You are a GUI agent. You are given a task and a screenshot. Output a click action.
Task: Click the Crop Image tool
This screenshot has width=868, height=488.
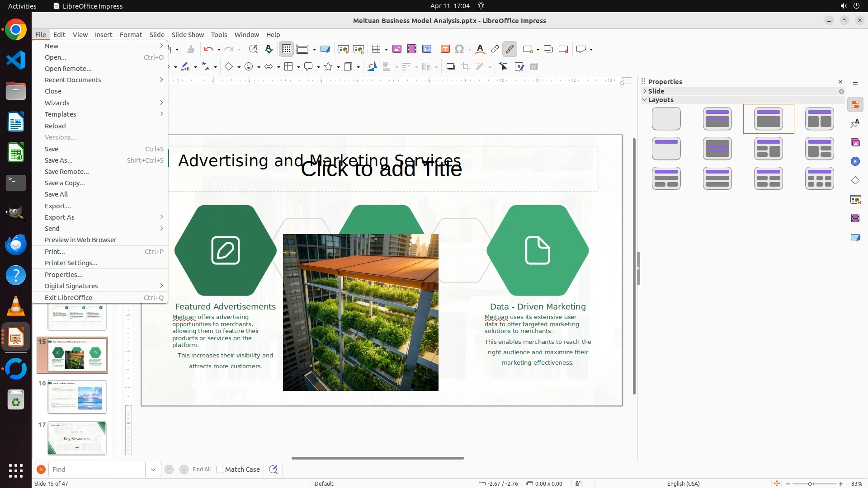click(x=466, y=67)
